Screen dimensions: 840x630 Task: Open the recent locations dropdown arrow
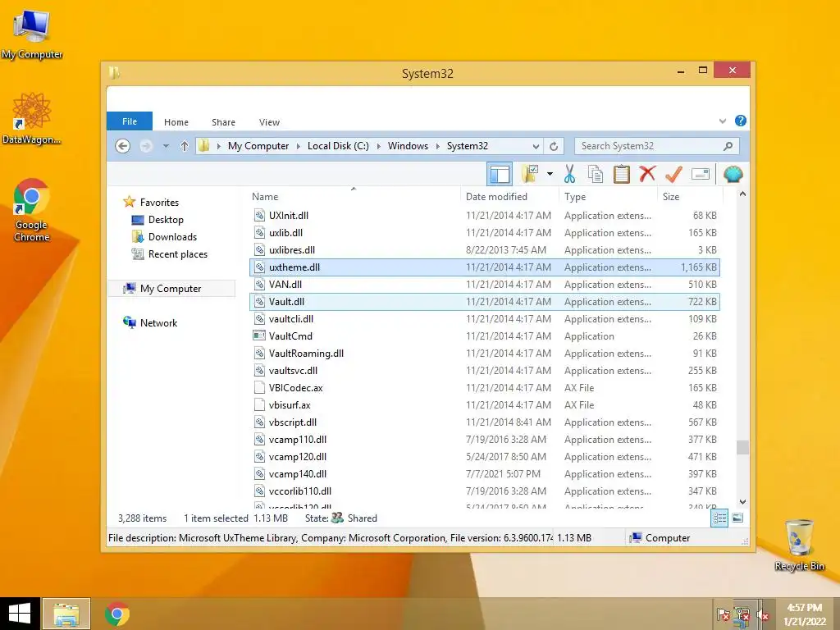click(166, 146)
